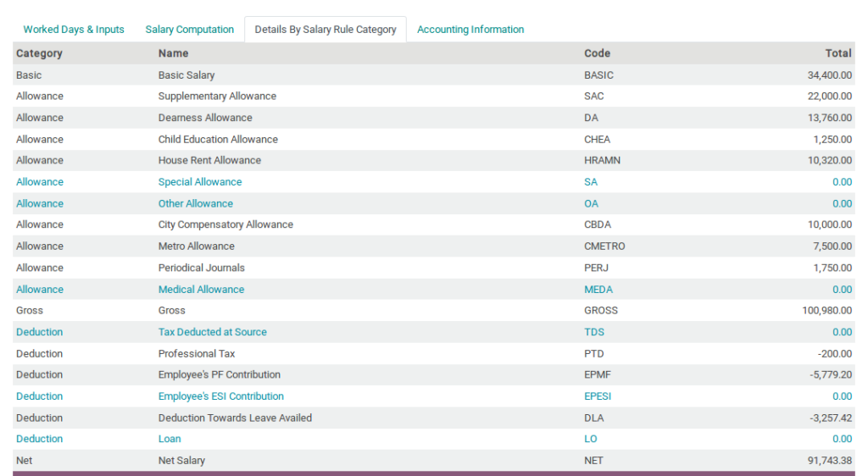This screenshot has width=868, height=476.
Task: Click the HRAMN code cell
Action: tap(603, 160)
